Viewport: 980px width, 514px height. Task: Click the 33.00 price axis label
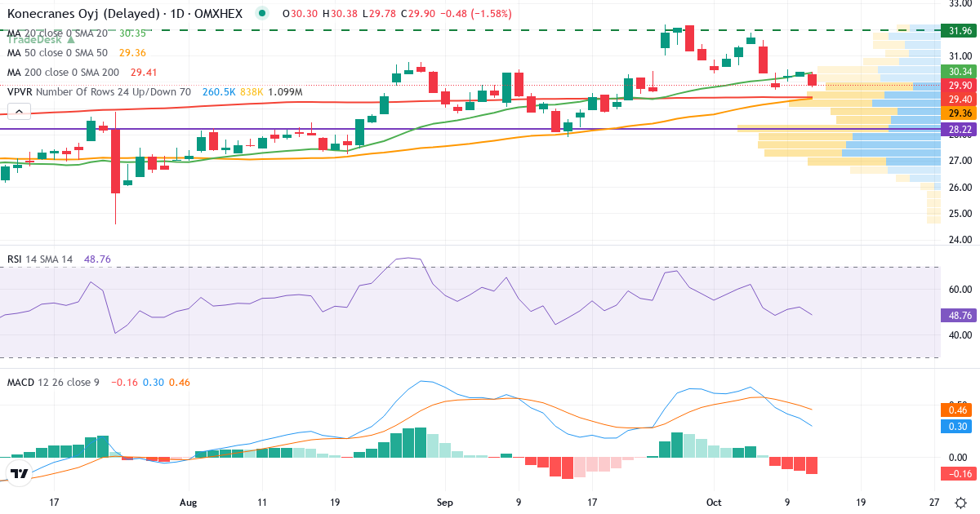click(x=960, y=2)
